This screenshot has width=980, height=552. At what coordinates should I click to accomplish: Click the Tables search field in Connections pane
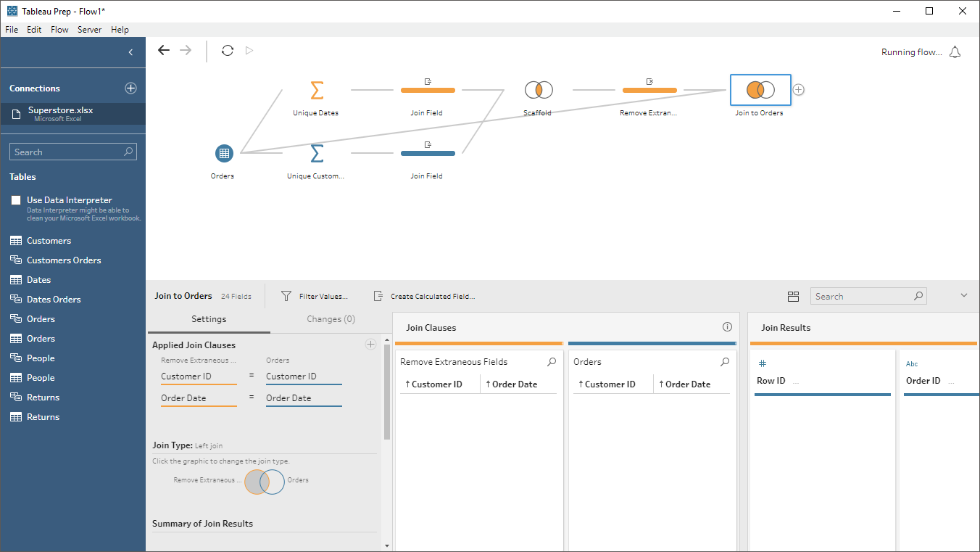tap(73, 152)
